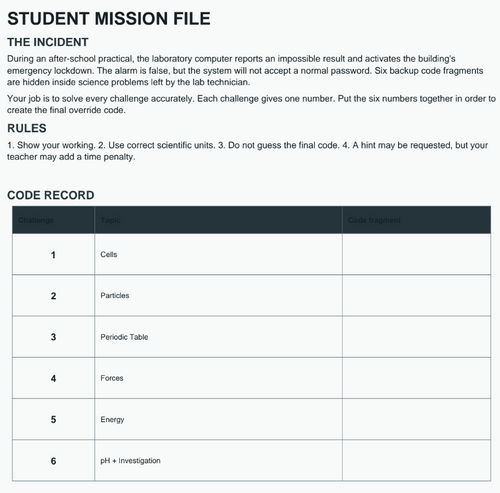Click the Topic column header
Screen dimensions: 500x493
pyautogui.click(x=218, y=220)
